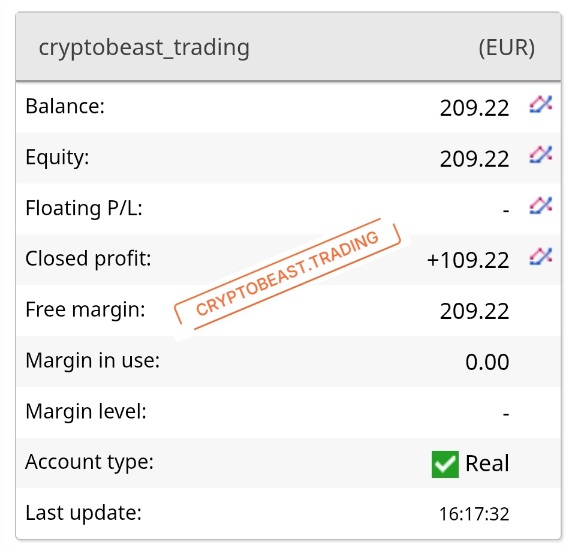Click the Margin level label
This screenshot has width=572, height=548.
[86, 411]
